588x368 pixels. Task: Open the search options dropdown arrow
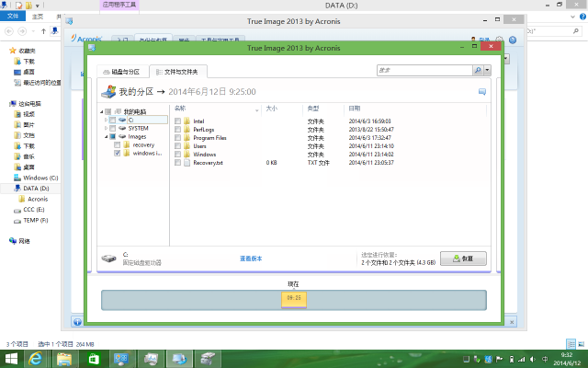(487, 70)
